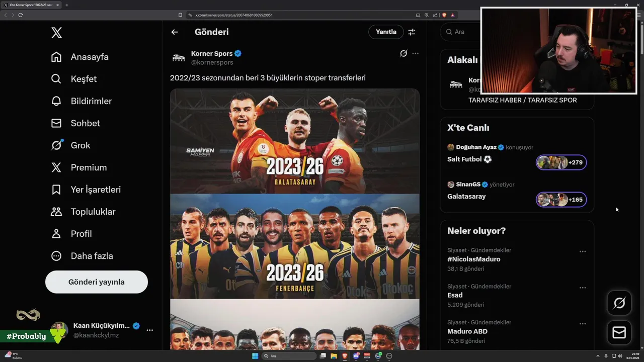The width and height of the screenshot is (644, 362).
Task: Open the Korner Spors profile name link
Action: tap(212, 53)
